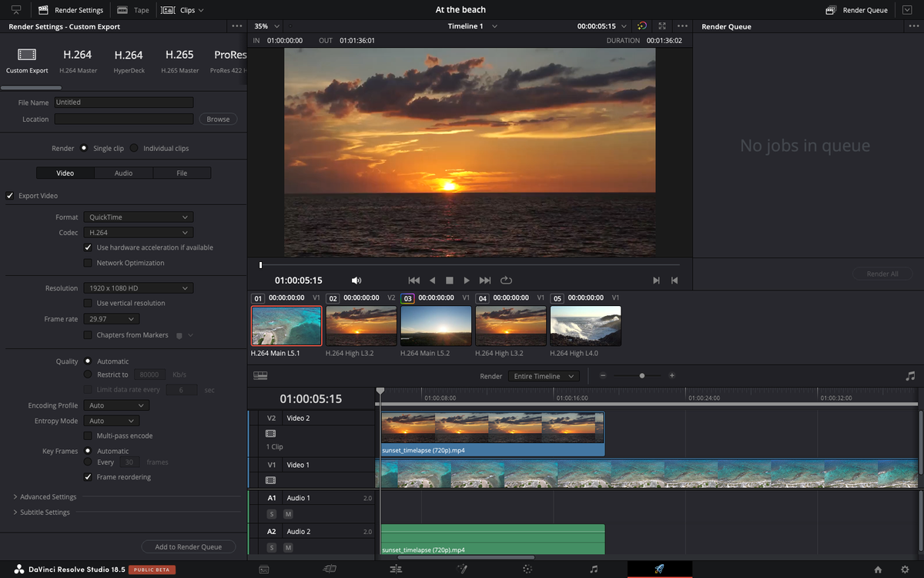Click the Render Queue icon in header
Screen dimensions: 924x578
tap(831, 10)
